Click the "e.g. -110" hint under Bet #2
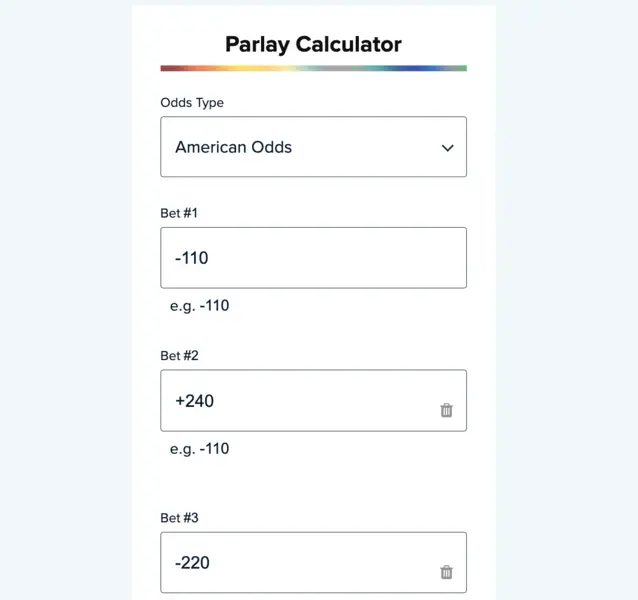This screenshot has height=600, width=638. (x=200, y=449)
